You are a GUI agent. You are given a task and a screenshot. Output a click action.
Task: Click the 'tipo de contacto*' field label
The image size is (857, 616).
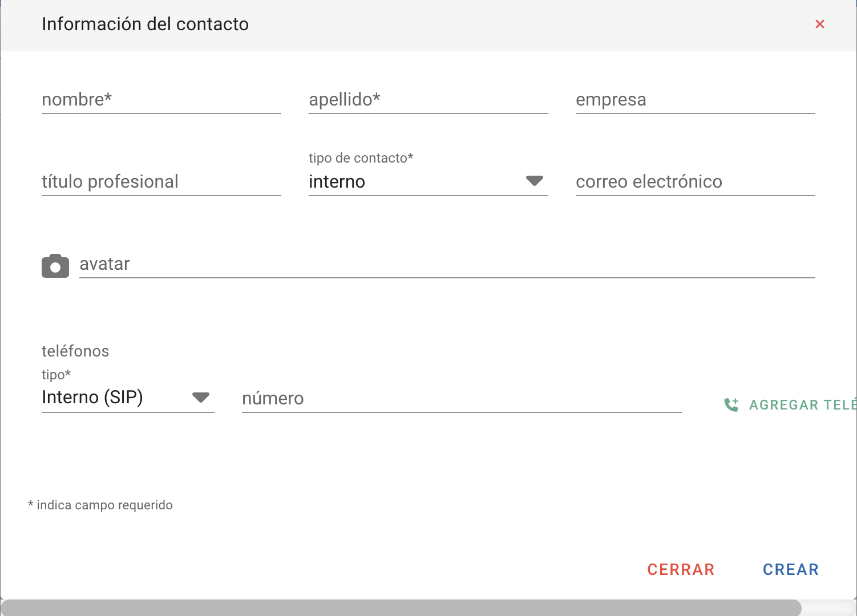(361, 158)
